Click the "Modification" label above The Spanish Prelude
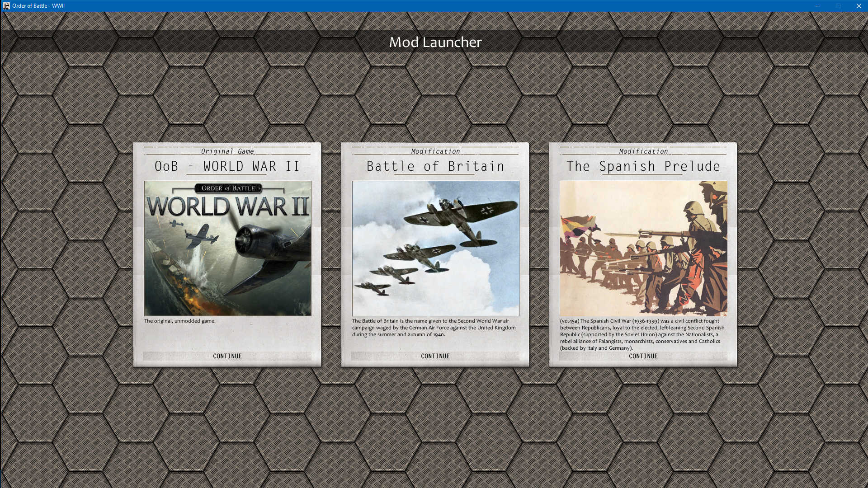Image resolution: width=868 pixels, height=488 pixels. click(643, 151)
